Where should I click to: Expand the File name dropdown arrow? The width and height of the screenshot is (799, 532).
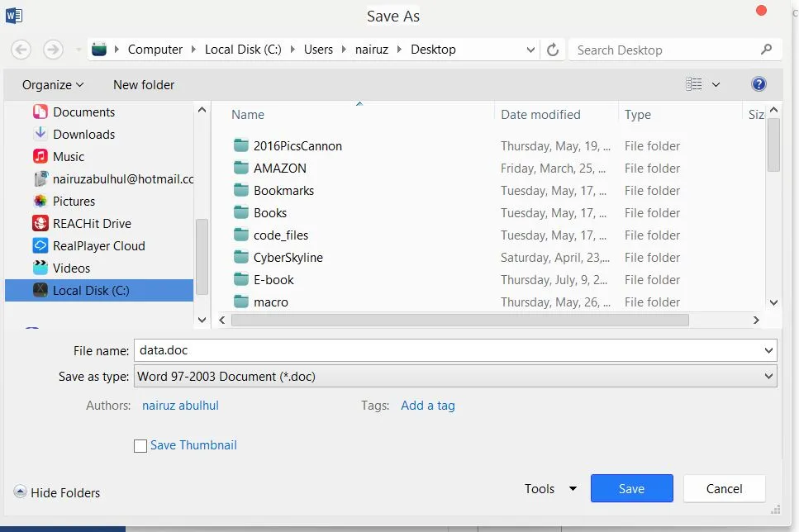tap(768, 350)
